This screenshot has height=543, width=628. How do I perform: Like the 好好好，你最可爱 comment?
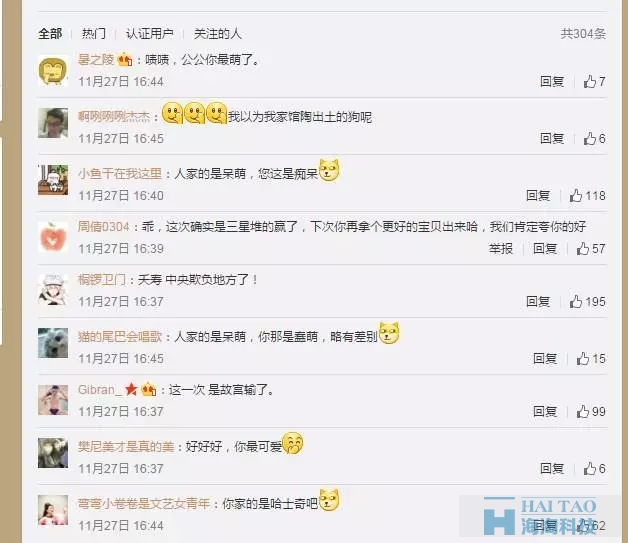[x=594, y=469]
